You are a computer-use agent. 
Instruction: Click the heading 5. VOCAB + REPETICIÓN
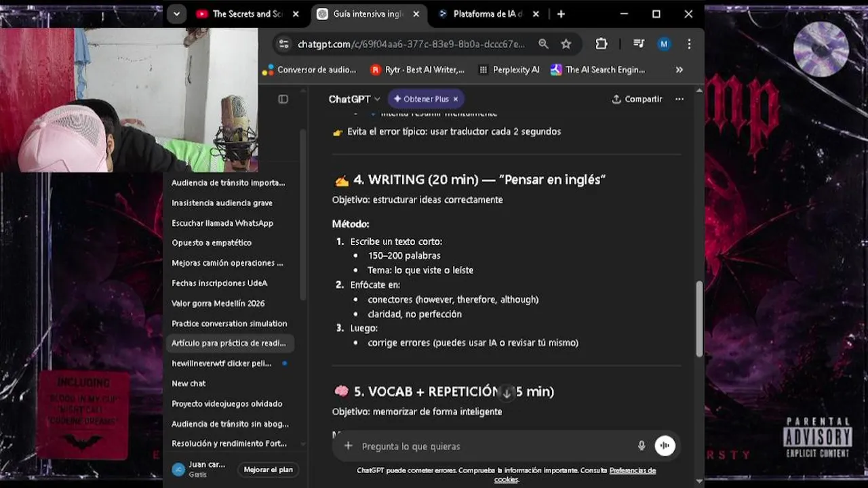coord(444,391)
